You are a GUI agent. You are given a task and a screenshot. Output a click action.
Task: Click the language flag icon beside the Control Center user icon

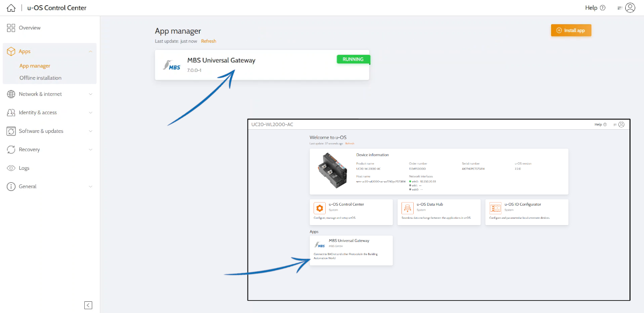pos(620,8)
